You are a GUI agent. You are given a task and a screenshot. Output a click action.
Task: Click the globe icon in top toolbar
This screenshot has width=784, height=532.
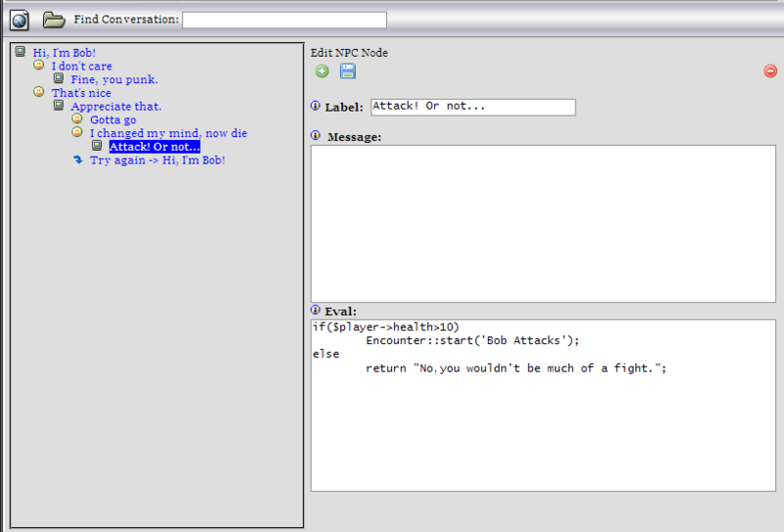(x=20, y=20)
